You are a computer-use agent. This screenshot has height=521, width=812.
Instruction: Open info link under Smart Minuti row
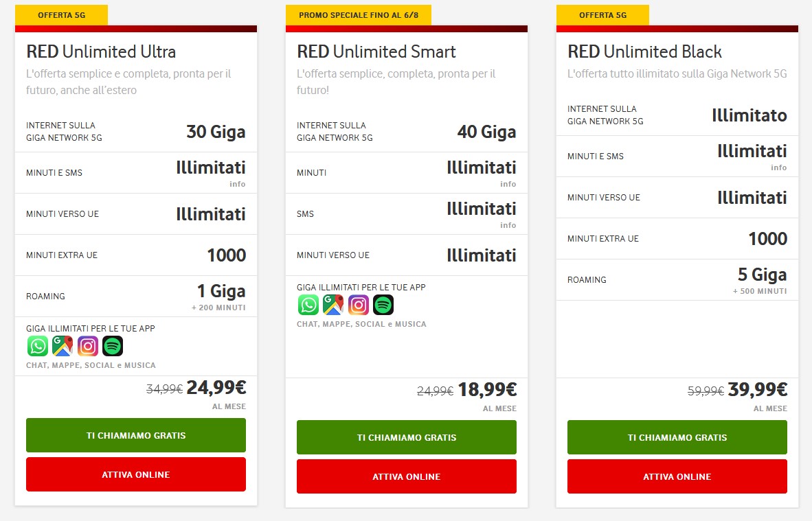point(508,184)
